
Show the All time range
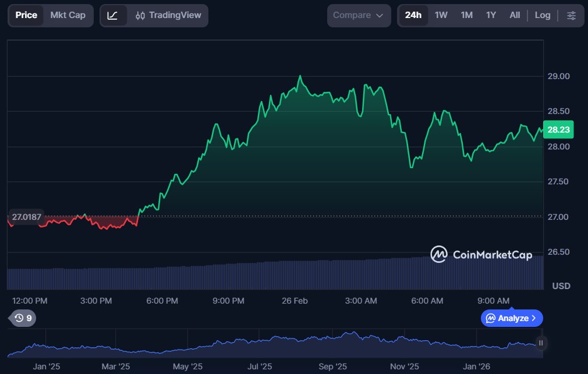[x=515, y=16]
